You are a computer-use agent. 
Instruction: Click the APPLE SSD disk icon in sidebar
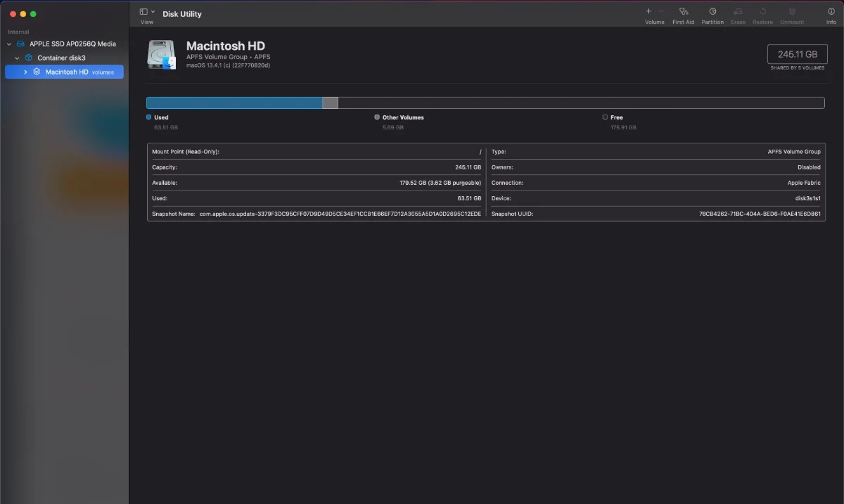pos(20,44)
